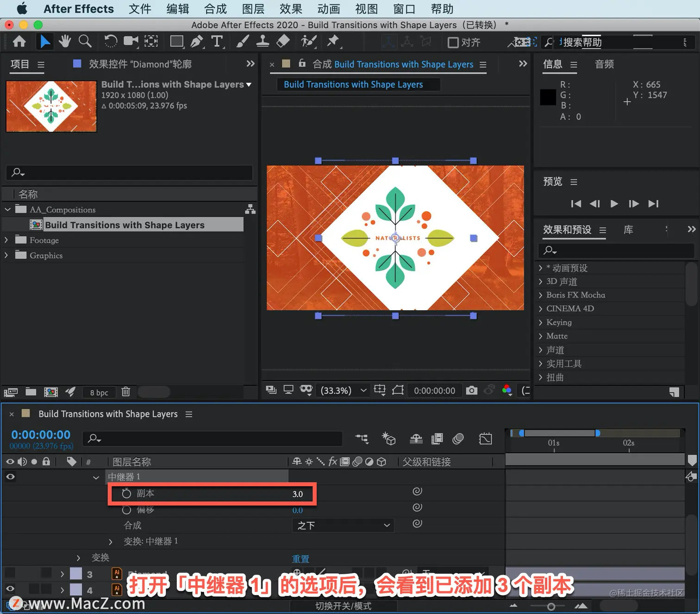This screenshot has height=614, width=700.
Task: Select the Pen tool
Action: tap(197, 42)
